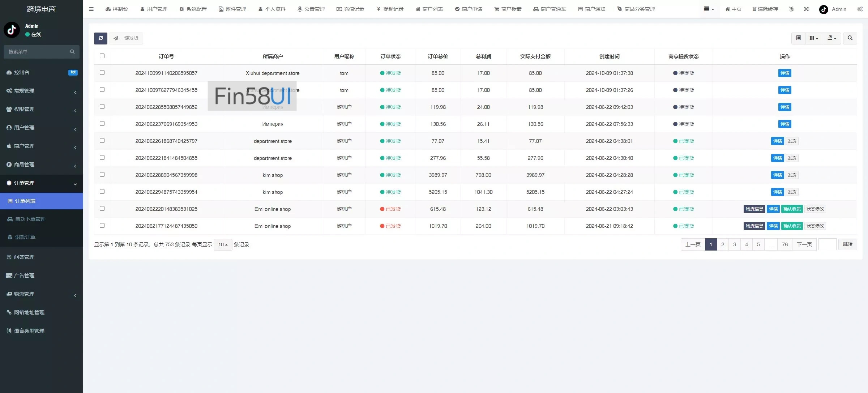
Task: Toggle the table card view icon
Action: [x=798, y=38]
